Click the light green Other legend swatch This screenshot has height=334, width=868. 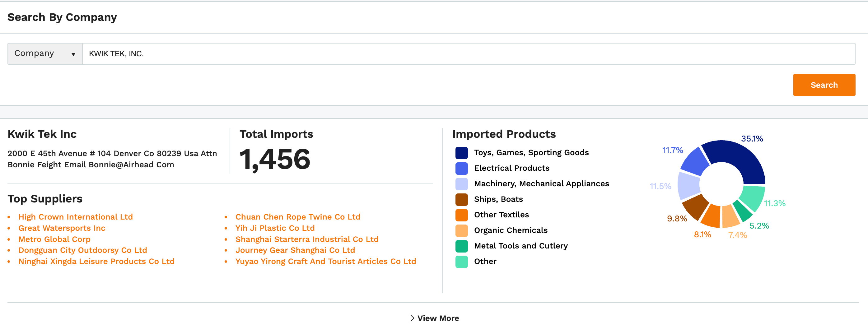pos(461,262)
